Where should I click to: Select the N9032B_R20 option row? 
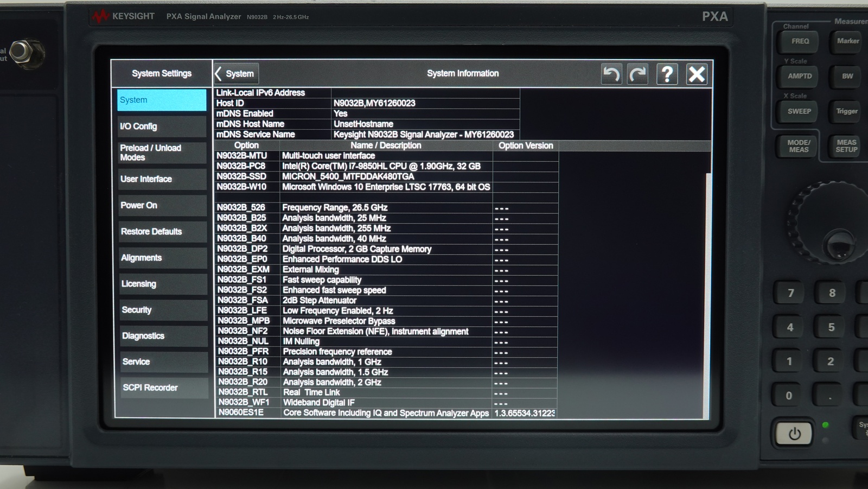pos(386,382)
